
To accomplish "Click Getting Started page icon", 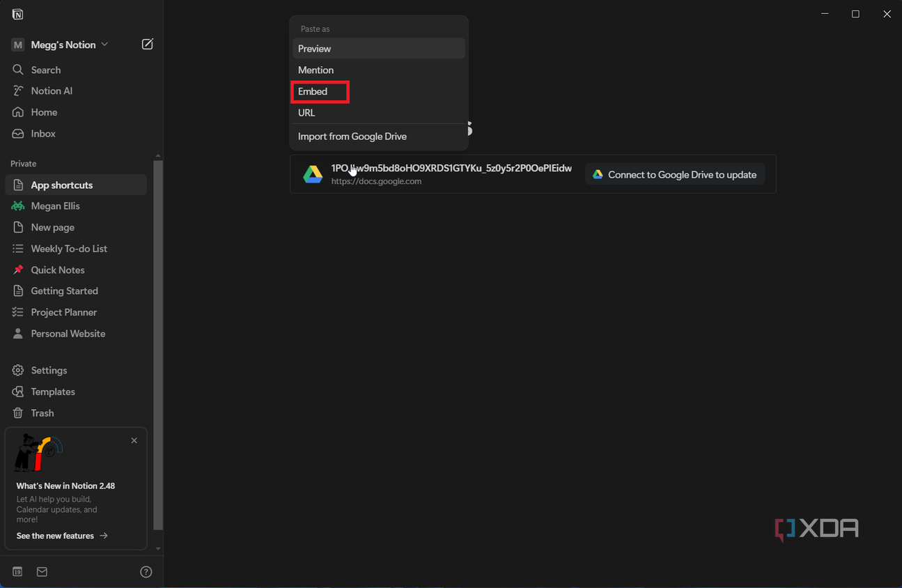I will (x=18, y=291).
